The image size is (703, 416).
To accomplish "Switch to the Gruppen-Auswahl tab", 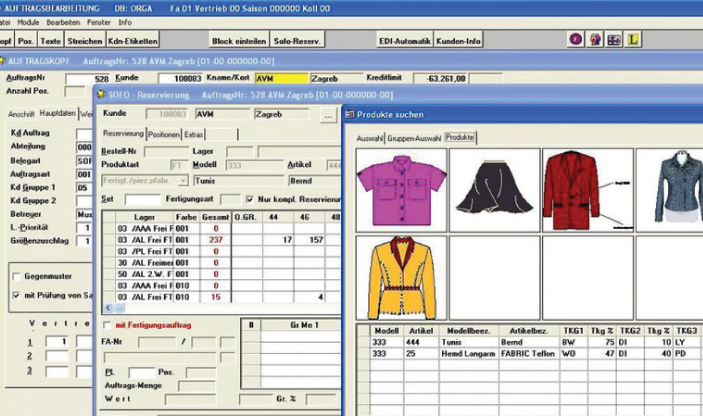I will (414, 139).
